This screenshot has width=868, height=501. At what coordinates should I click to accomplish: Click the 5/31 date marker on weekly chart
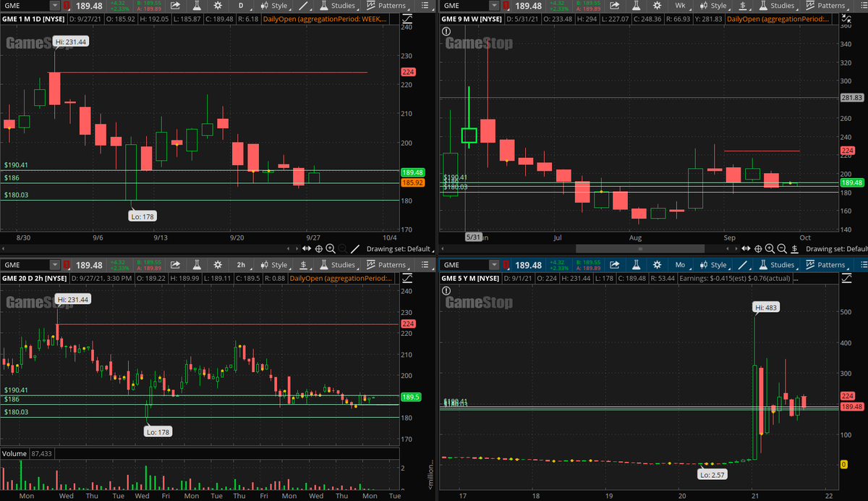click(473, 237)
